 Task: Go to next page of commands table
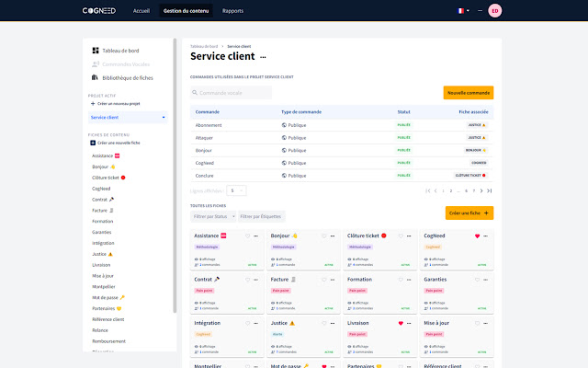(480, 190)
